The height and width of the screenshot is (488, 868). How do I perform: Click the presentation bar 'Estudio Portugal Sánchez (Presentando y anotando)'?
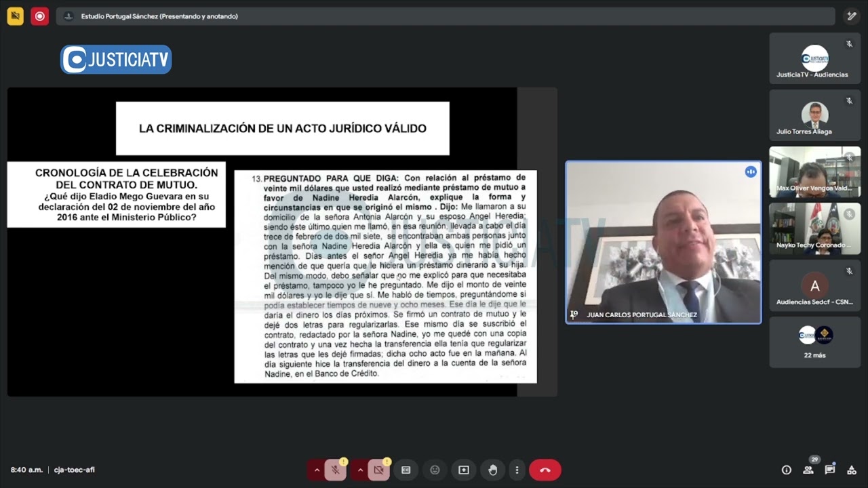(x=446, y=16)
